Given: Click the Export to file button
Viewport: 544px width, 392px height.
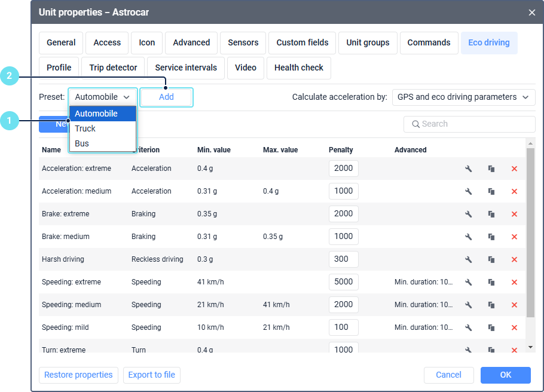Looking at the screenshot, I should click(152, 375).
